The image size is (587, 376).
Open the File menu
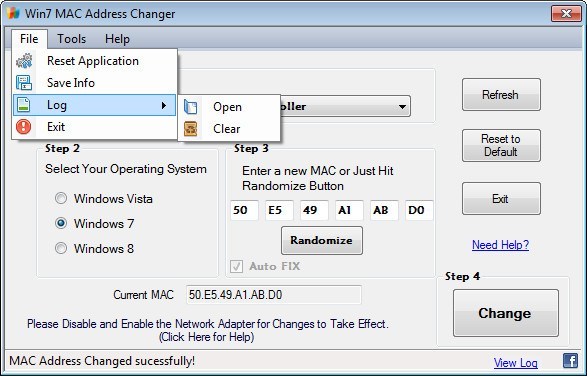pos(29,39)
